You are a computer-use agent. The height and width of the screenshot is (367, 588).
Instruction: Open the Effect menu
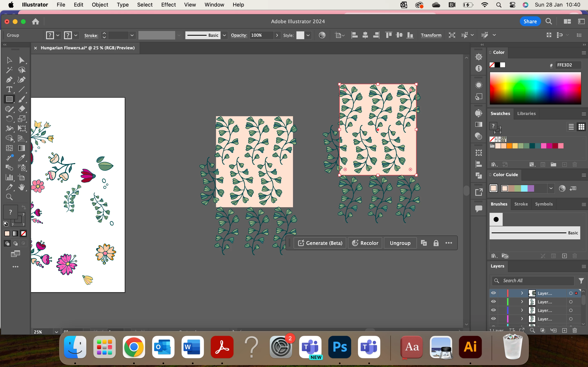coord(168,5)
